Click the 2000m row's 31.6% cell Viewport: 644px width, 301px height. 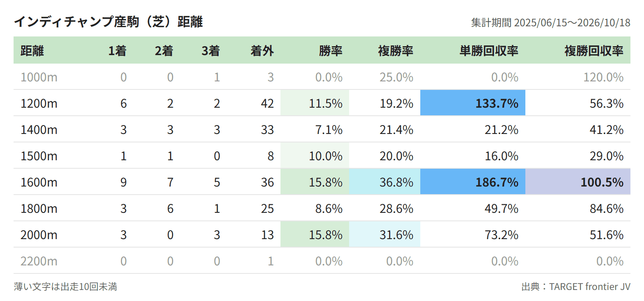[385, 234]
